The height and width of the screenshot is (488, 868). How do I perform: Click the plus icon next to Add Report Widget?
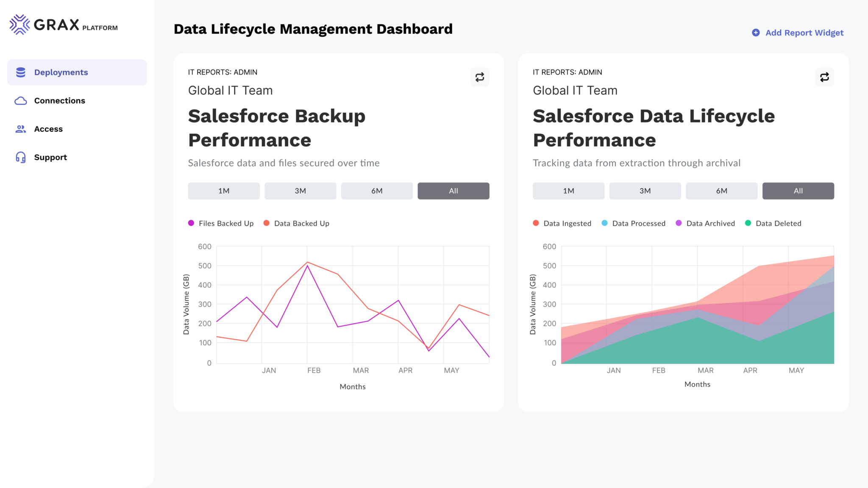tap(755, 32)
